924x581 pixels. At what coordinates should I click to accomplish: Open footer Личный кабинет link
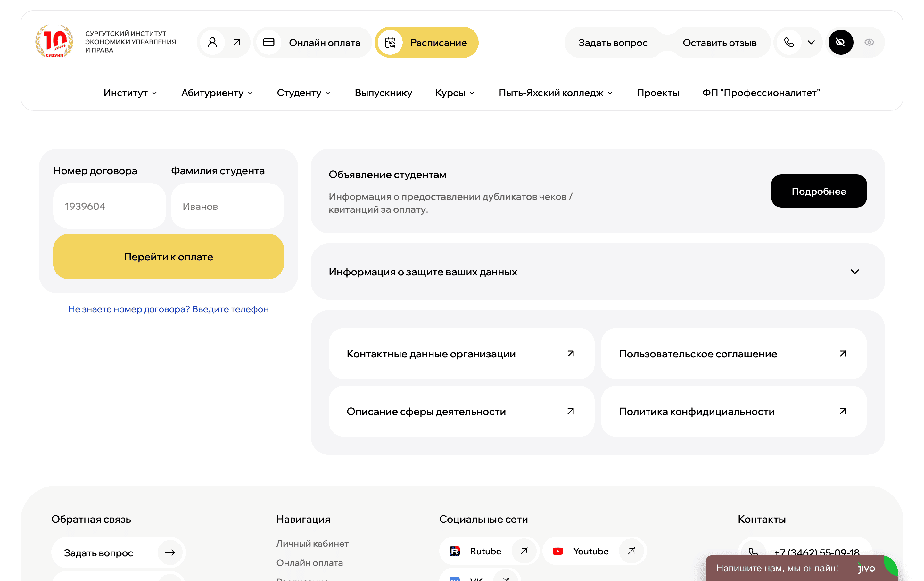312,544
